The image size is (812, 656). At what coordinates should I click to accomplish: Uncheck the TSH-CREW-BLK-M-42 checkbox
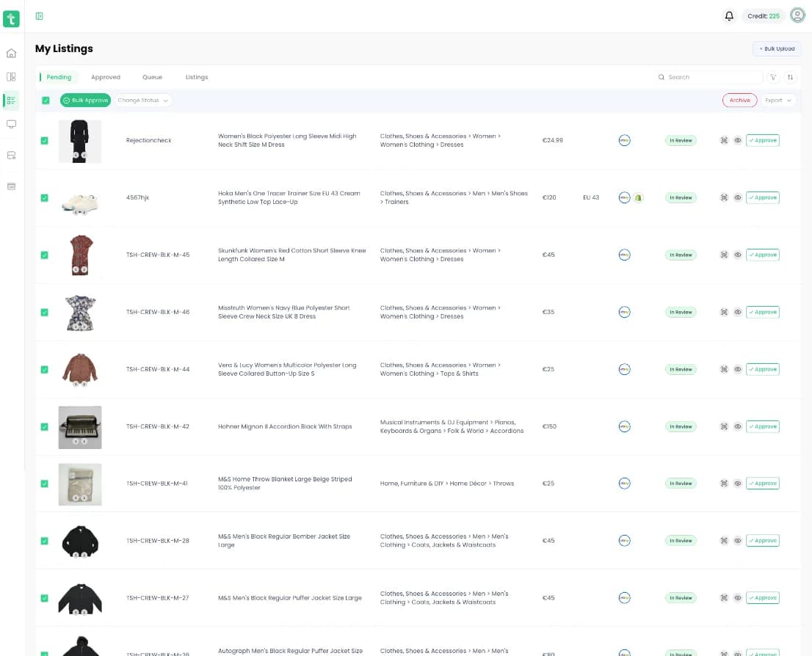point(45,426)
